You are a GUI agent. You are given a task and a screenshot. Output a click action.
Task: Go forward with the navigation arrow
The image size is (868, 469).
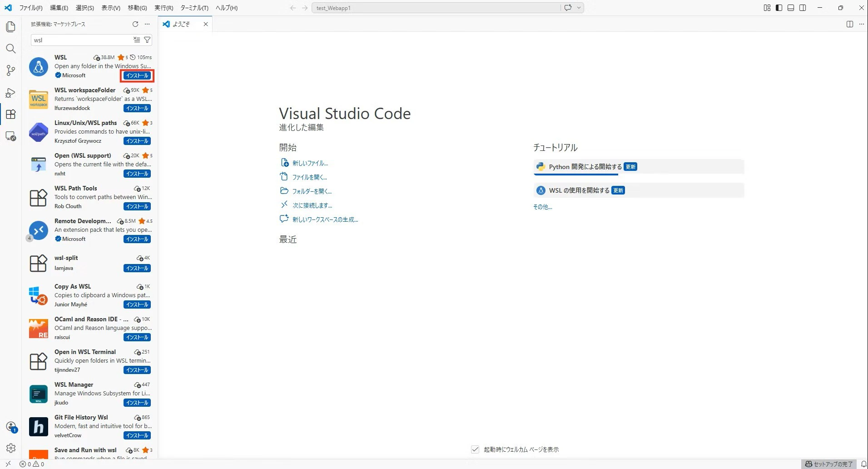coord(305,8)
